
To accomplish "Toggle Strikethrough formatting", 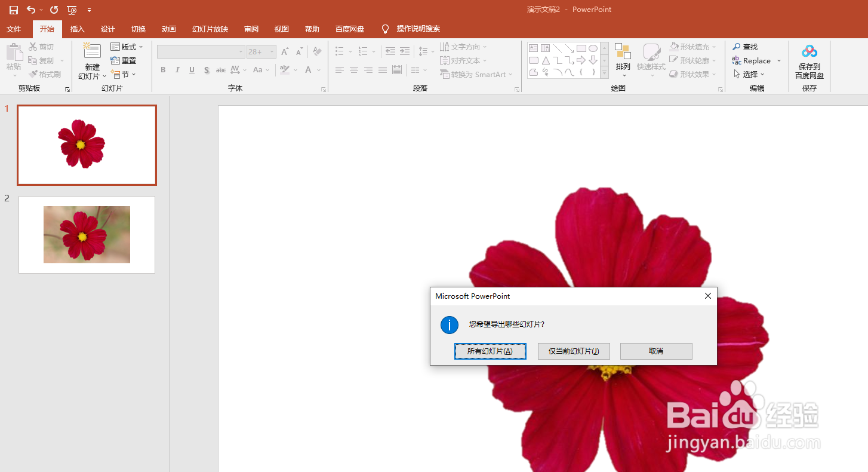I will tap(221, 70).
